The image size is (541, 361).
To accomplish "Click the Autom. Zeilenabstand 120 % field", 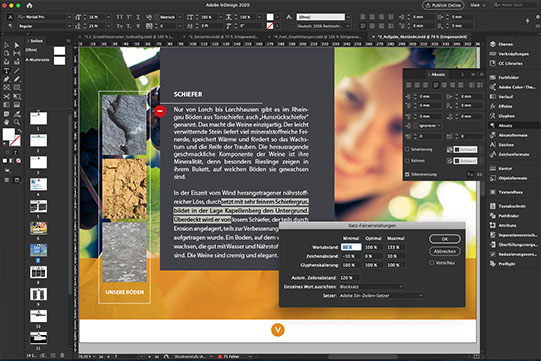I will (350, 277).
